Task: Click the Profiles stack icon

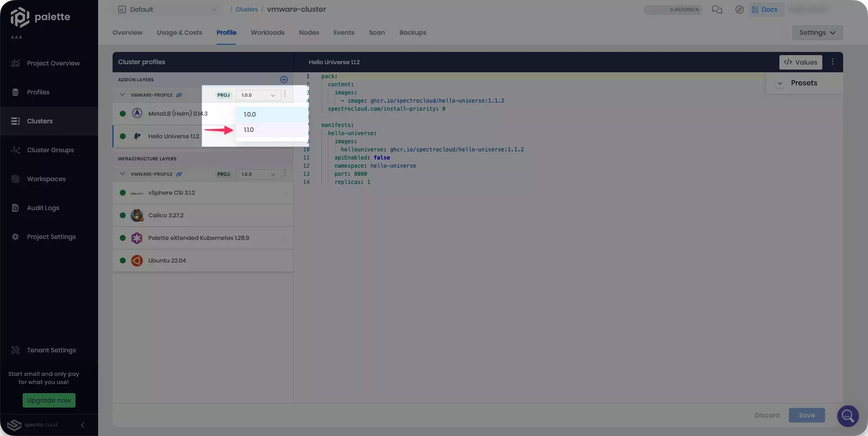Action: click(x=15, y=92)
